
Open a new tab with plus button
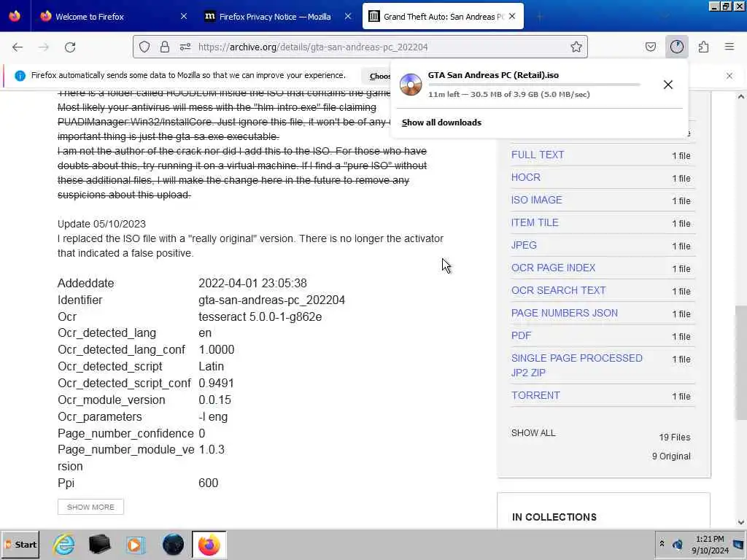(x=540, y=17)
